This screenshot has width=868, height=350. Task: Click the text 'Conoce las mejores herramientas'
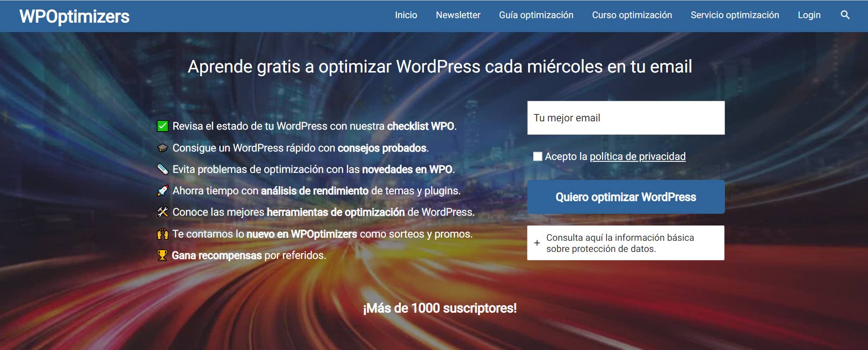coord(248,212)
